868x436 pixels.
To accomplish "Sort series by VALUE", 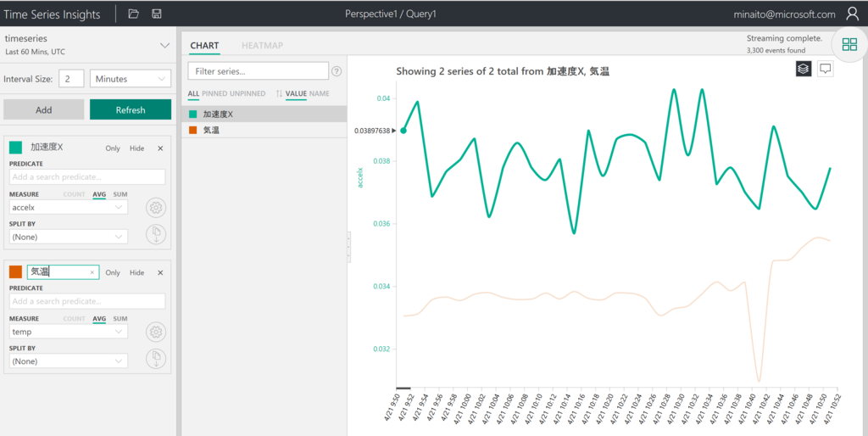I will [296, 93].
